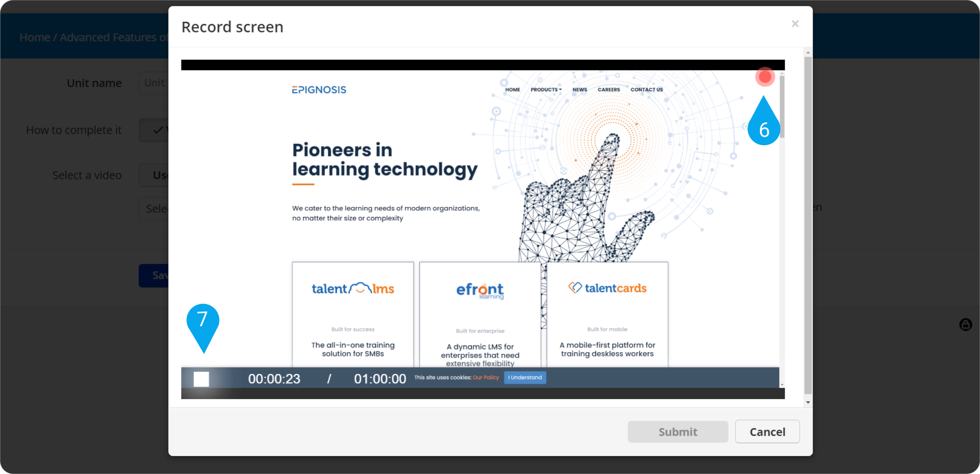Click the Epignosis logo icon
980x474 pixels.
point(319,89)
